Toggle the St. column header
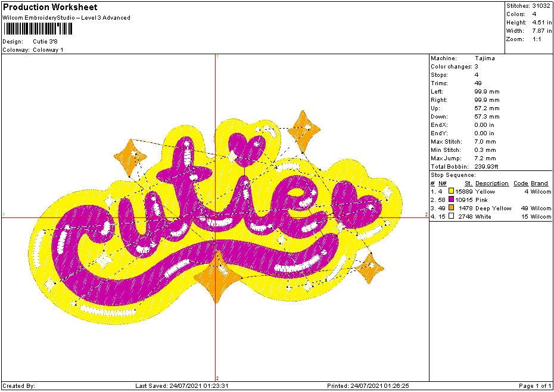The width and height of the screenshot is (554, 392). coord(469,183)
